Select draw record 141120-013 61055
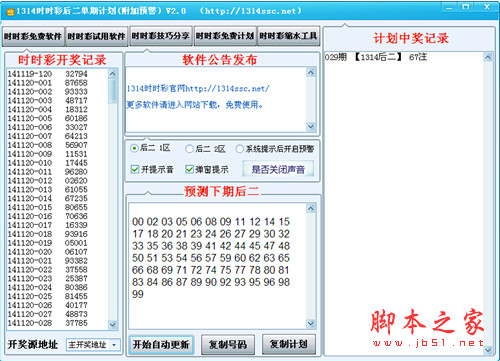This screenshot has height=361, width=500. [48, 190]
